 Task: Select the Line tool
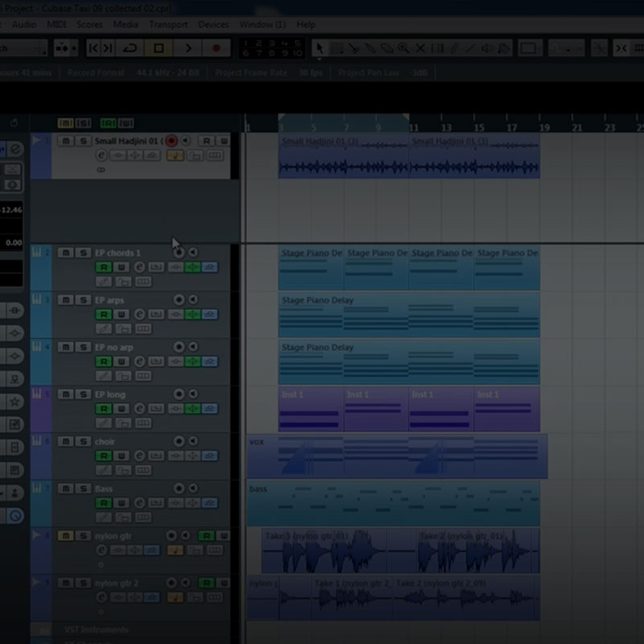click(471, 48)
